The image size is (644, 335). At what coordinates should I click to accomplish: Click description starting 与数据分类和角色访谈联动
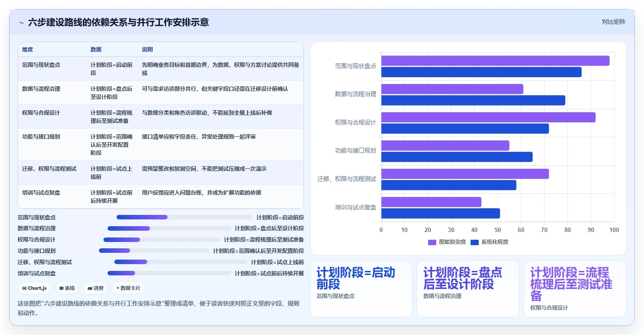pyautogui.click(x=207, y=113)
